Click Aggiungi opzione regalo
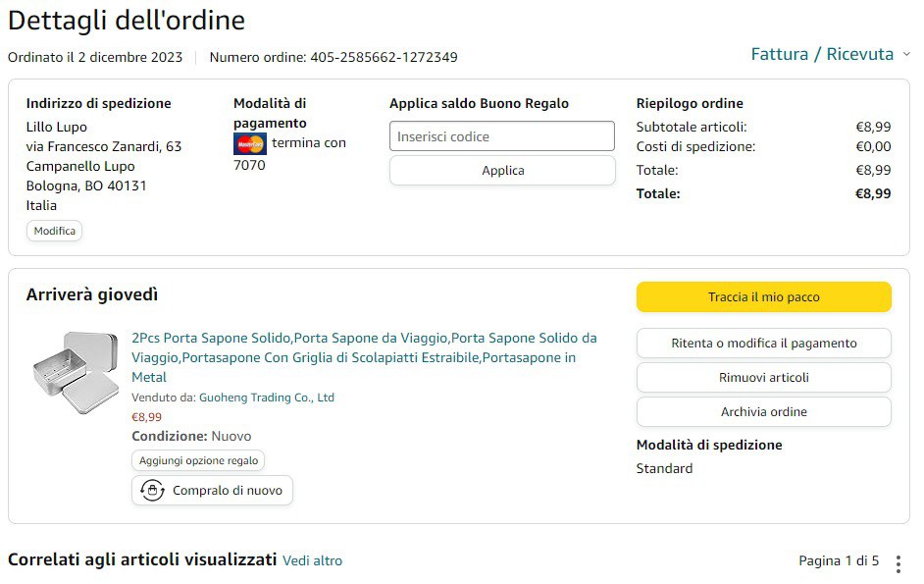The width and height of the screenshot is (924, 584). tap(198, 460)
